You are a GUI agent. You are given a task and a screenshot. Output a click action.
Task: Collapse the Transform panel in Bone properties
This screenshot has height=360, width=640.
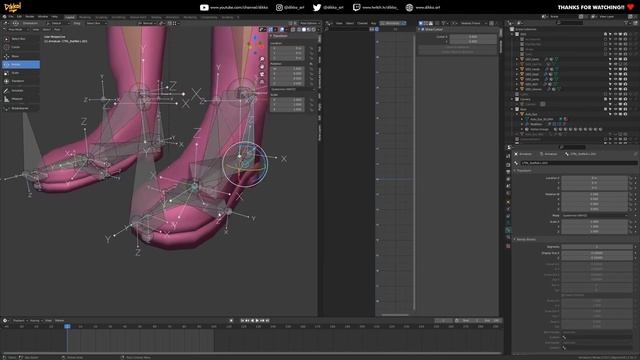(x=524, y=171)
